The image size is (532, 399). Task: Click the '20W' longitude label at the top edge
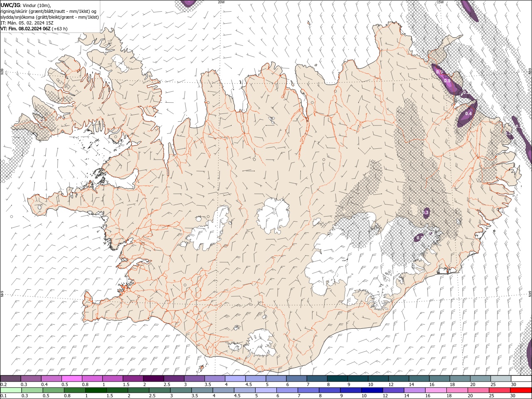(221, 2)
